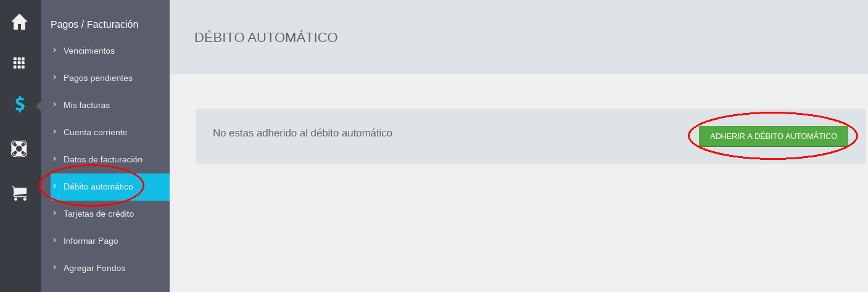This screenshot has width=868, height=292.
Task: Open the home icon in sidebar
Action: pos(20,22)
